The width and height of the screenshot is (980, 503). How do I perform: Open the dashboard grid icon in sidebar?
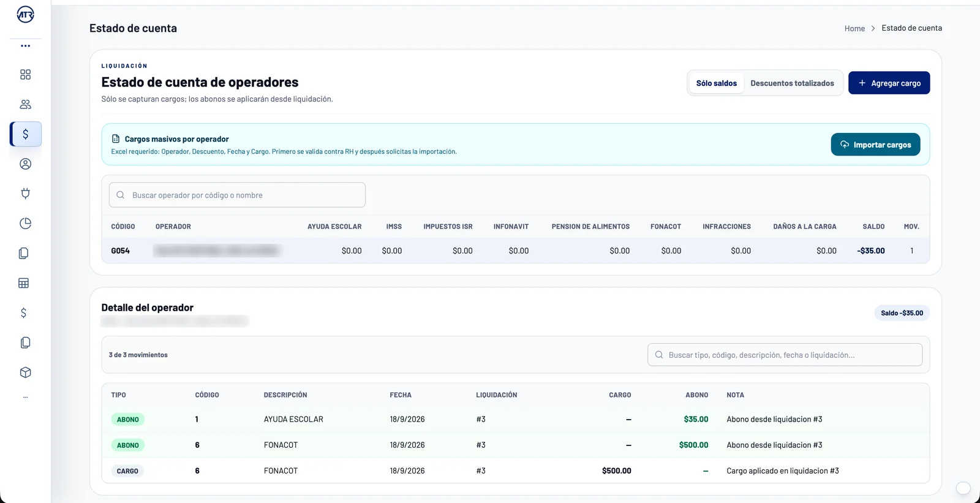(x=25, y=75)
